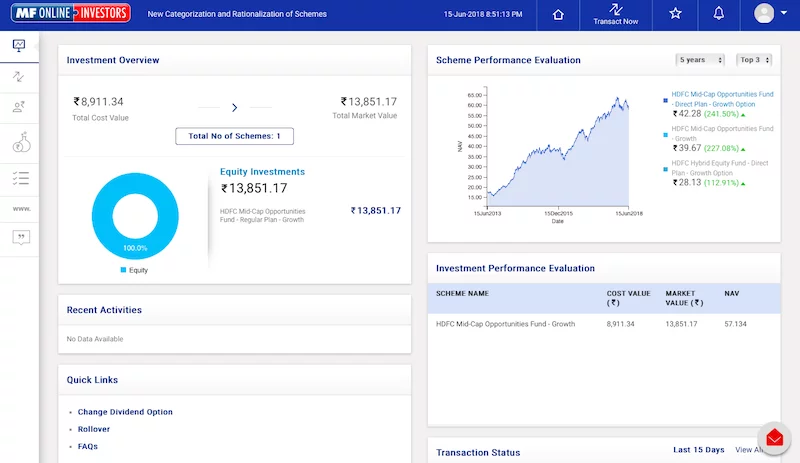This screenshot has width=800, height=463.
Task: Open the transactions arrows icon in sidebar
Action: (19, 77)
